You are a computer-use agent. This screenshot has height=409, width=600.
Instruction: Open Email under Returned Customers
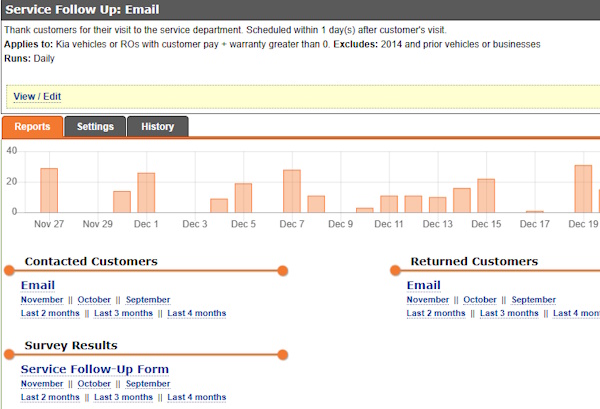click(x=423, y=285)
